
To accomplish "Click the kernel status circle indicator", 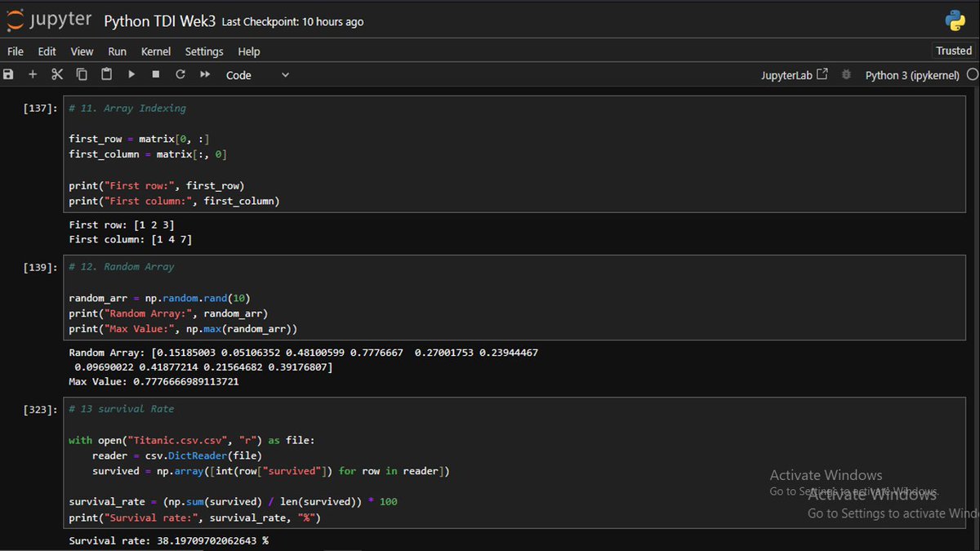I will (x=972, y=74).
